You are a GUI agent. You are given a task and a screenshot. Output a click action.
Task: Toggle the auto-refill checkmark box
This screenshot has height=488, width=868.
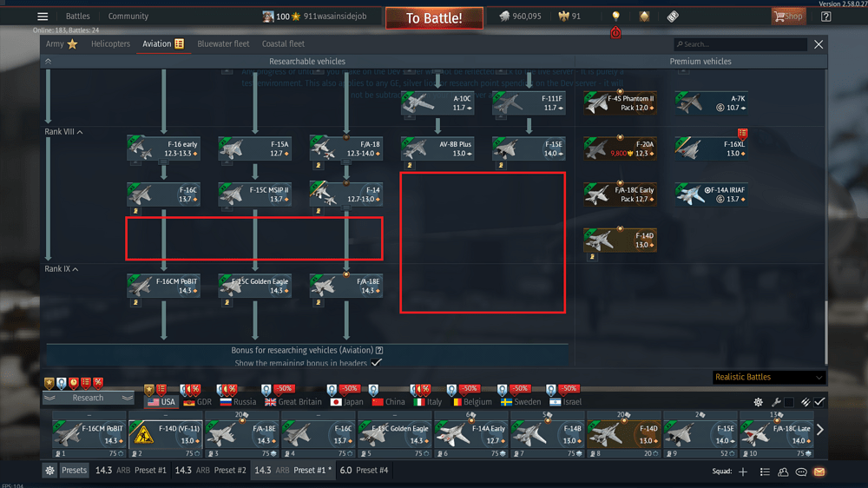[x=819, y=402]
